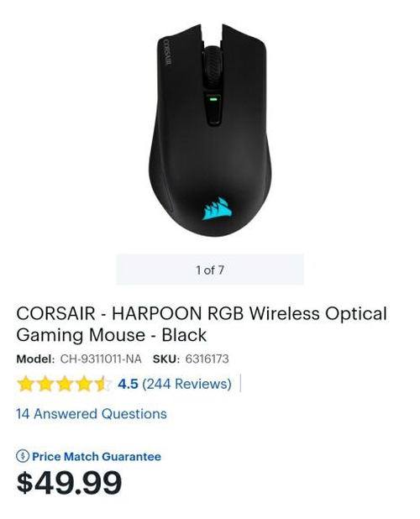
Task: Open the 1 of 7 image counter
Action: [x=210, y=270]
